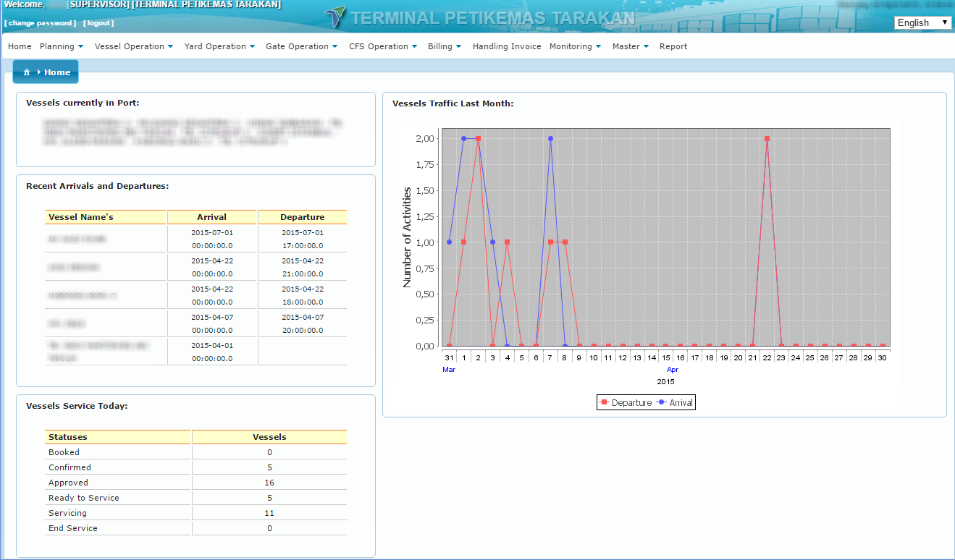The width and height of the screenshot is (955, 560).
Task: Click the Servicing vessel count 11
Action: point(269,513)
